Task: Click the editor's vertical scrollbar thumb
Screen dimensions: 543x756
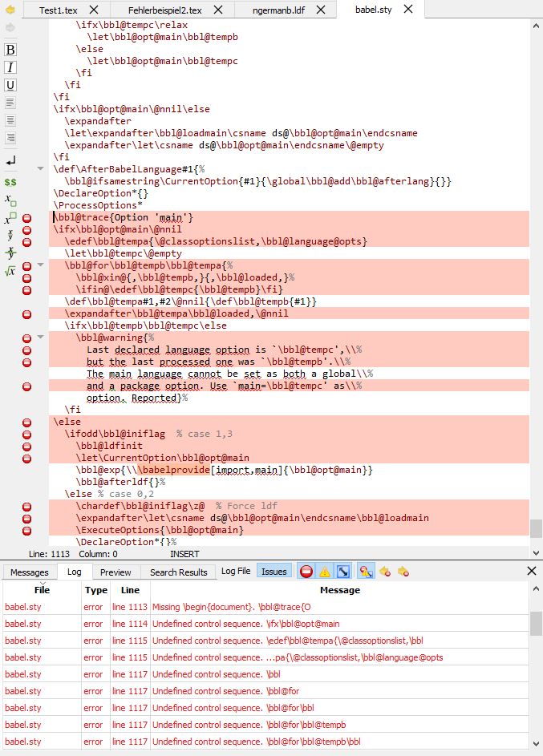Action: tap(536, 528)
